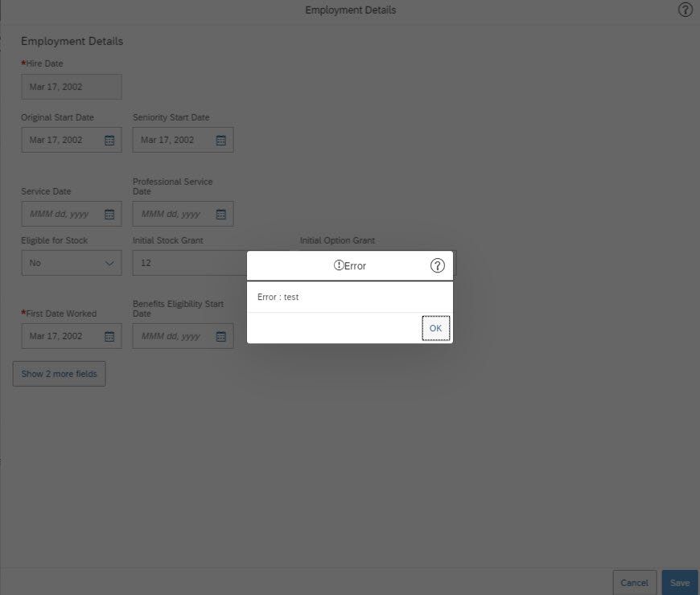This screenshot has height=595, width=700.
Task: Click the Hire Date field
Action: [72, 87]
